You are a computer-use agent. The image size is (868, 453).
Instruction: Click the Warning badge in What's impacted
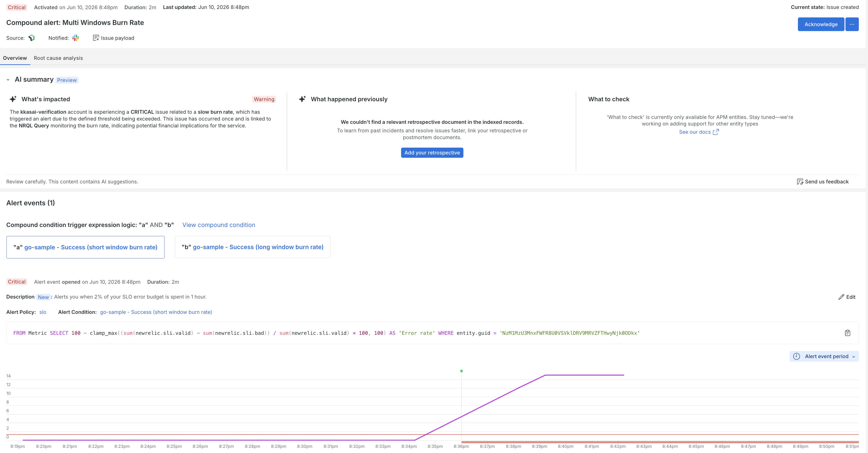coord(264,99)
